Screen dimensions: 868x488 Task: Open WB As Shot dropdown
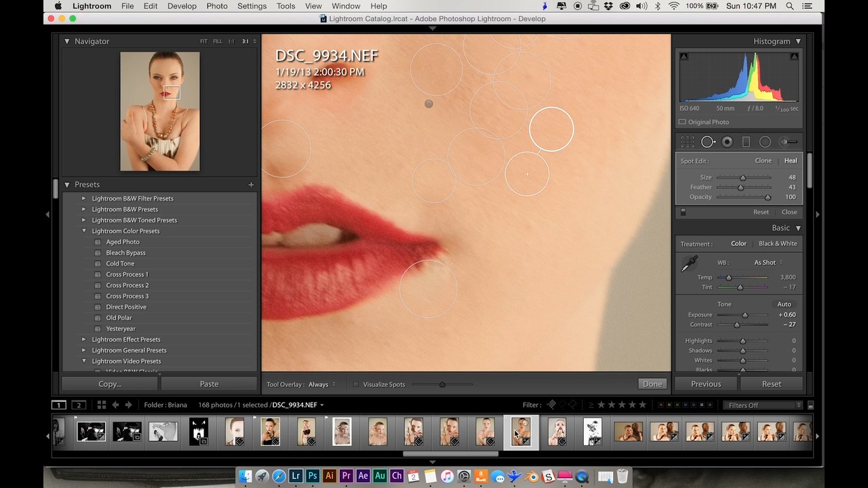point(768,262)
